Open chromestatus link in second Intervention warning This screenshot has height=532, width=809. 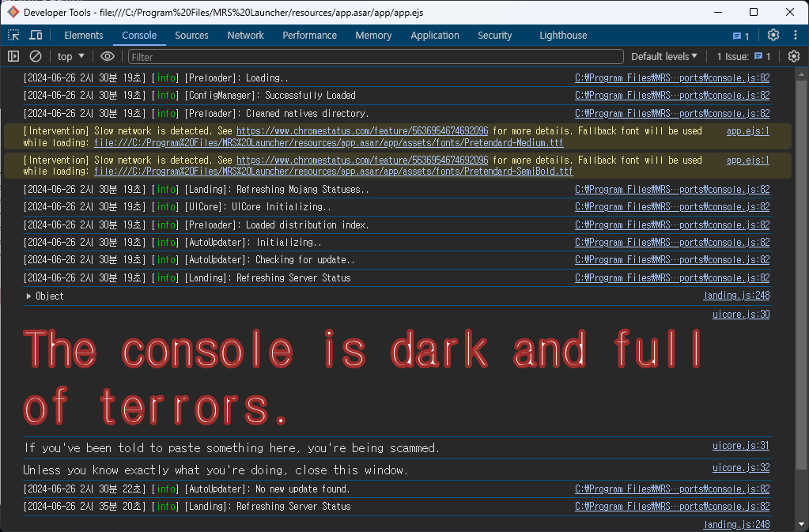362,160
